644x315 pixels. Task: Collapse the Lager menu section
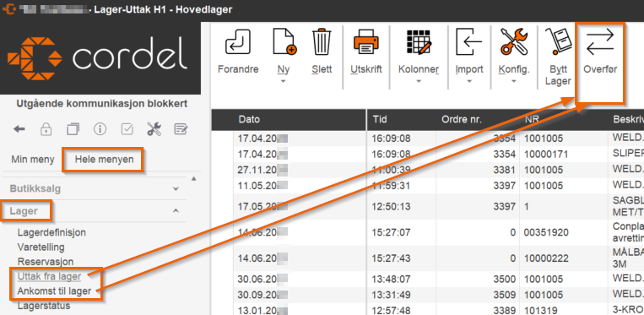176,210
